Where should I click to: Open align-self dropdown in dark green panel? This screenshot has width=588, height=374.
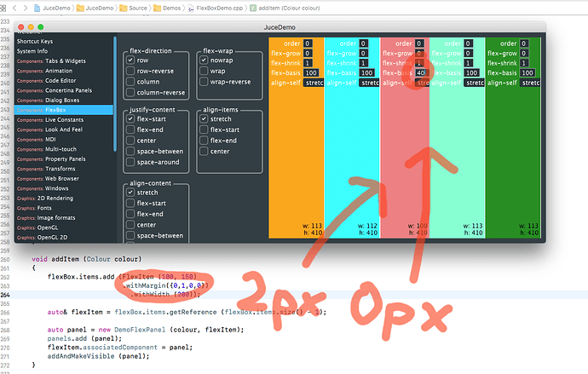tap(530, 83)
